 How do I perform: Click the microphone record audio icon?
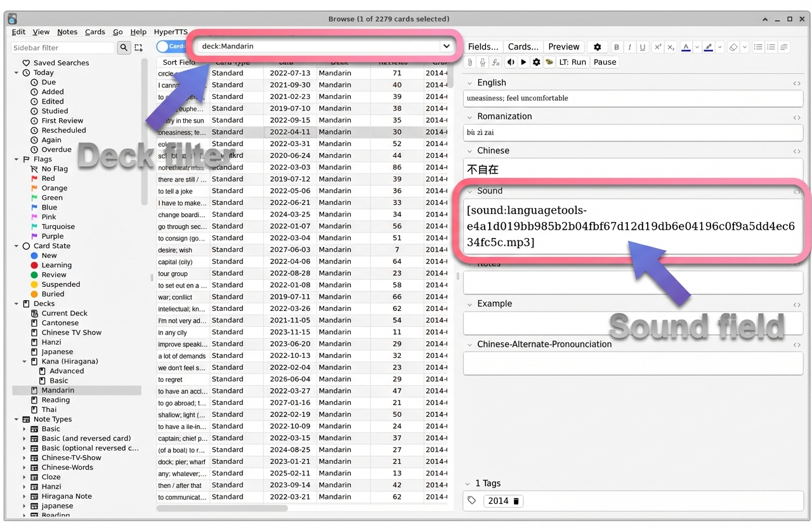pos(482,62)
